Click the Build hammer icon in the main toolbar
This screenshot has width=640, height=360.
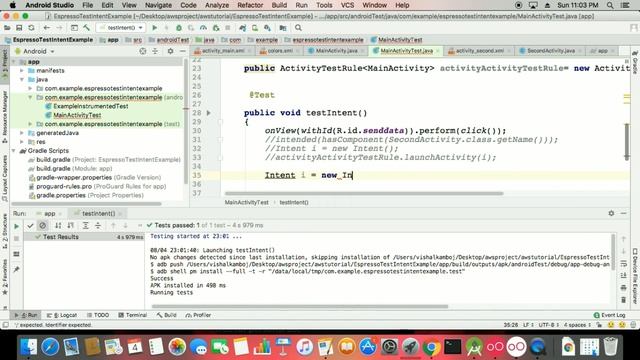coord(86,28)
